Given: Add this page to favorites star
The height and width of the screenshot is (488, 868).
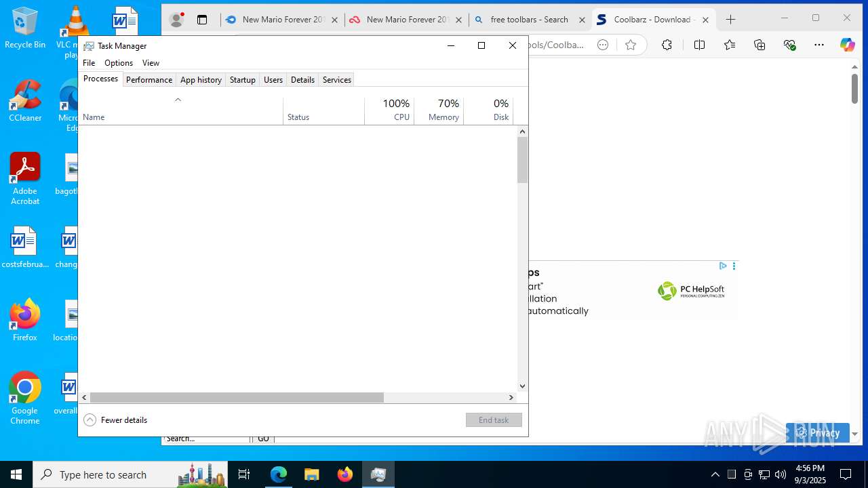Looking at the screenshot, I should (x=631, y=45).
